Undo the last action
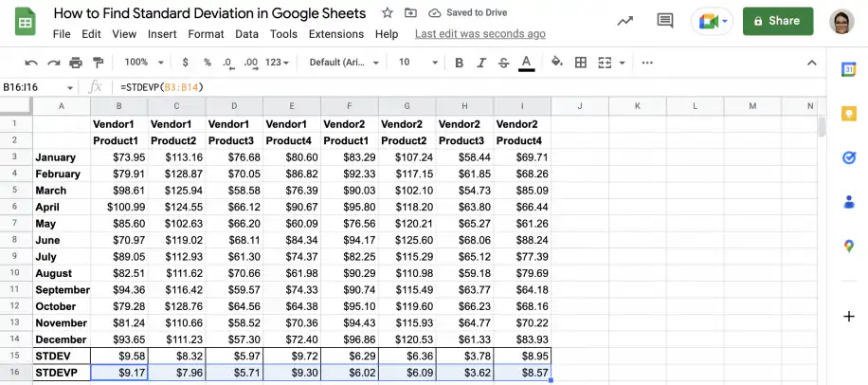Viewport: 868px width, 385px height. coord(31,63)
